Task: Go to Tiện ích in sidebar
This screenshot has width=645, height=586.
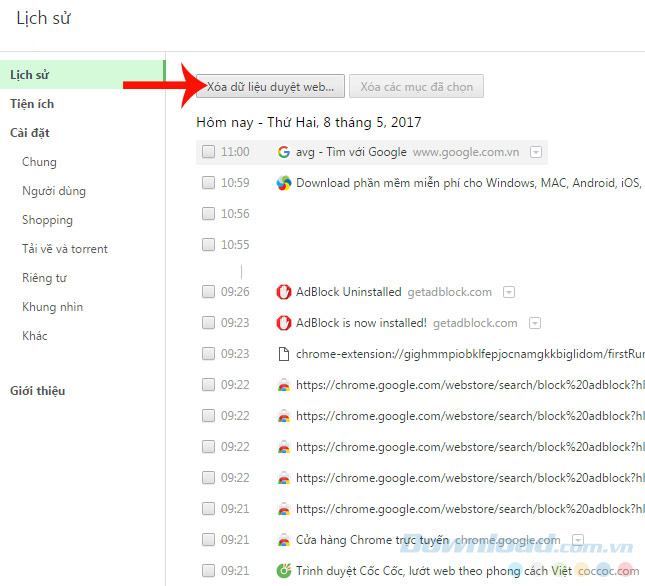Action: (x=32, y=104)
